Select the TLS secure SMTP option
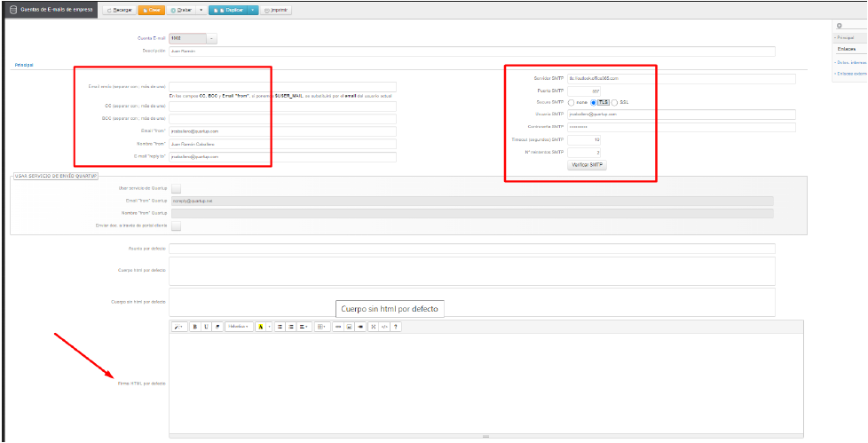 tap(594, 102)
